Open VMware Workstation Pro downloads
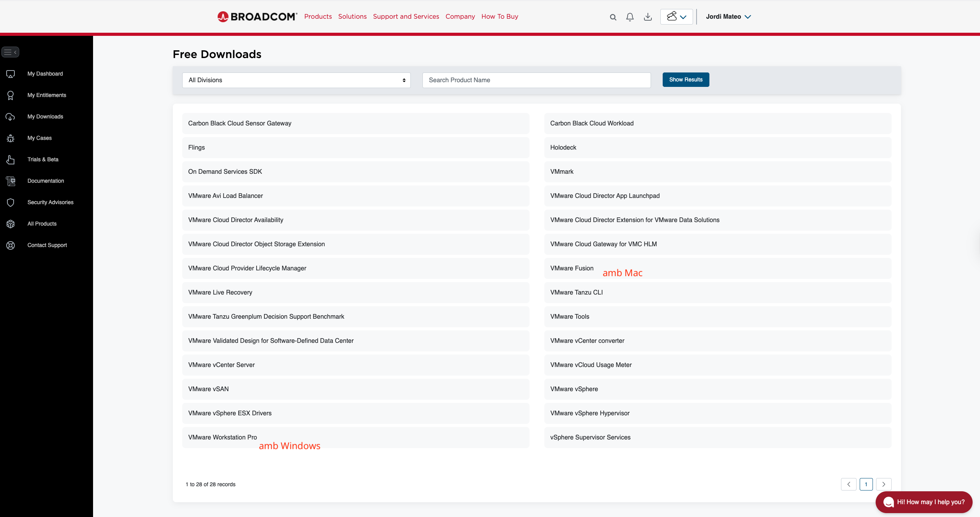 355,438
